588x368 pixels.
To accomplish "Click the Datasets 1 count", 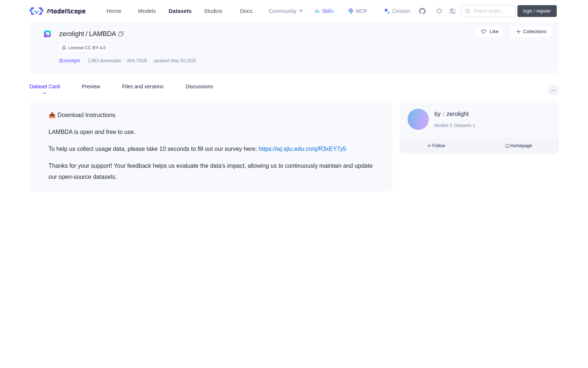I will point(465,125).
